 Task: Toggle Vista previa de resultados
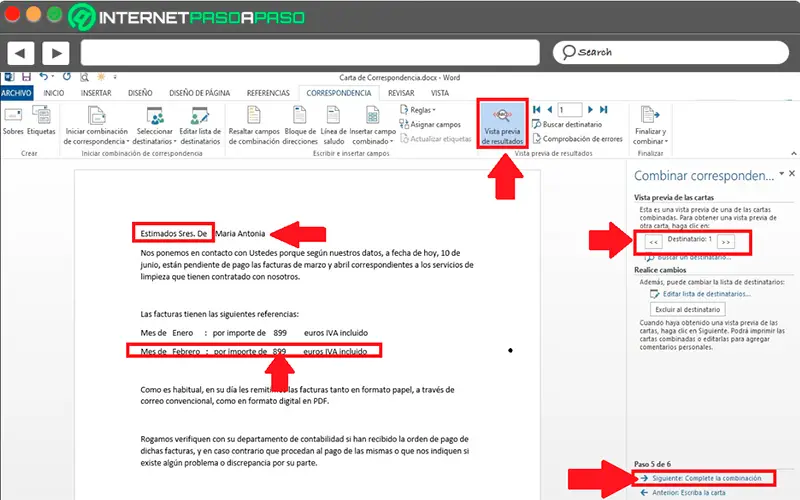coord(503,124)
